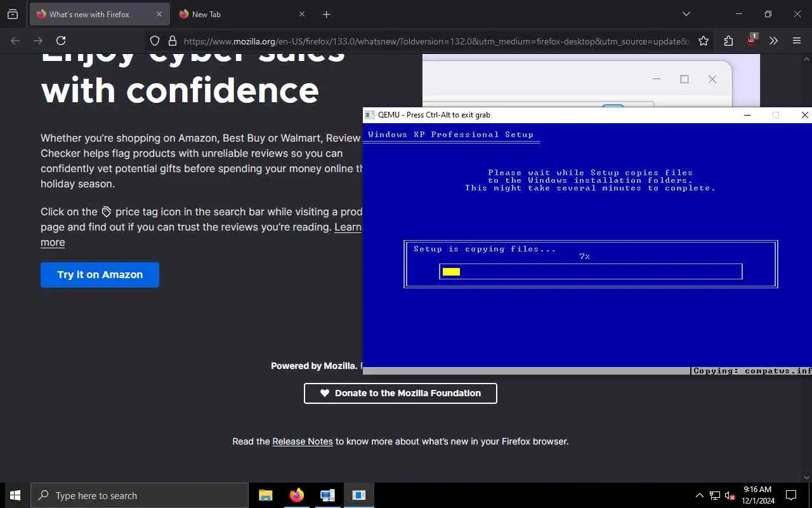Click scrollbar down arrow in Firefox
The height and width of the screenshot is (508, 812).
(807, 478)
